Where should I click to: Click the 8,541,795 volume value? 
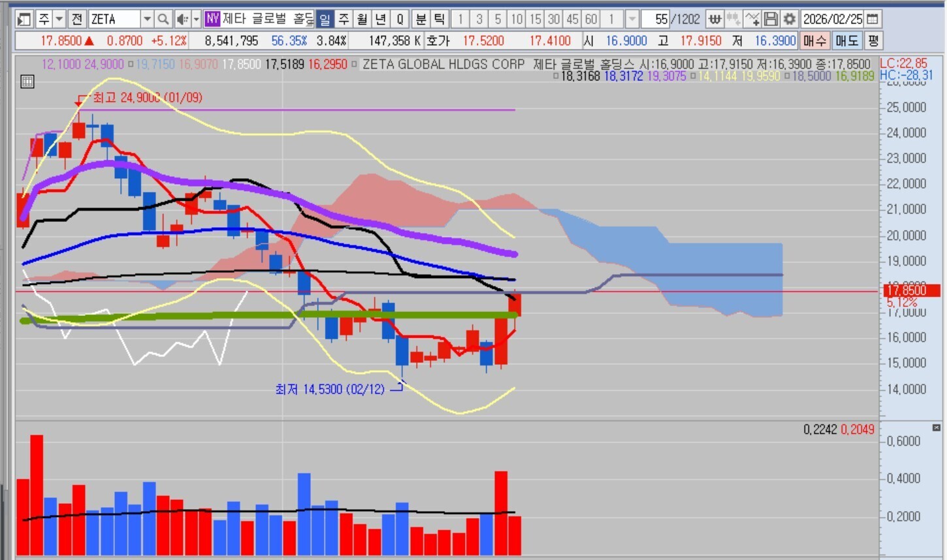tap(231, 40)
